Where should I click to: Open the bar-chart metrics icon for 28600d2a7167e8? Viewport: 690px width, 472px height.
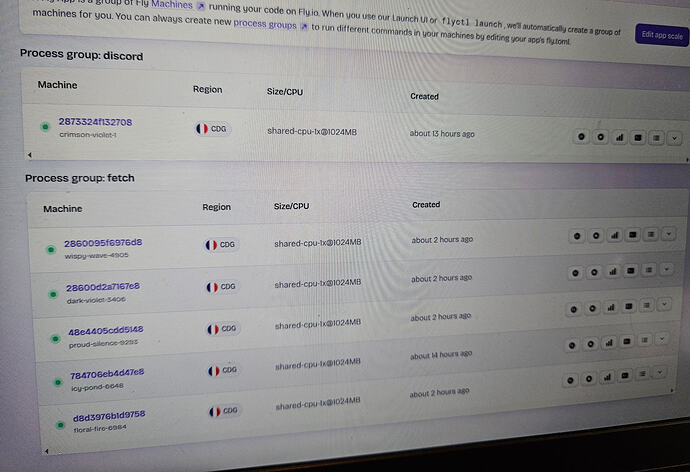point(613,271)
